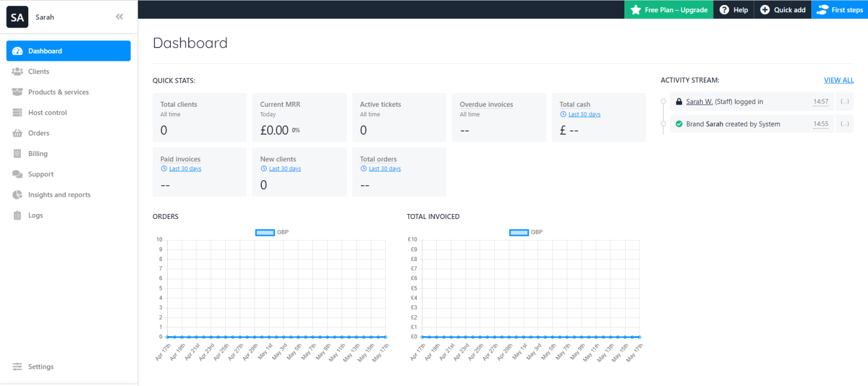The height and width of the screenshot is (386, 868).
Task: Click the SA brand avatar
Action: coord(17,17)
